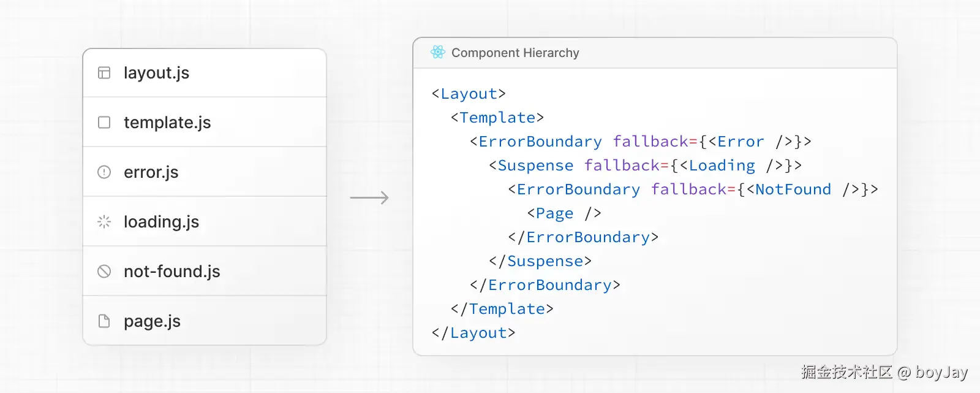Select the template.js file name
Image resolution: width=980 pixels, height=393 pixels.
point(167,123)
